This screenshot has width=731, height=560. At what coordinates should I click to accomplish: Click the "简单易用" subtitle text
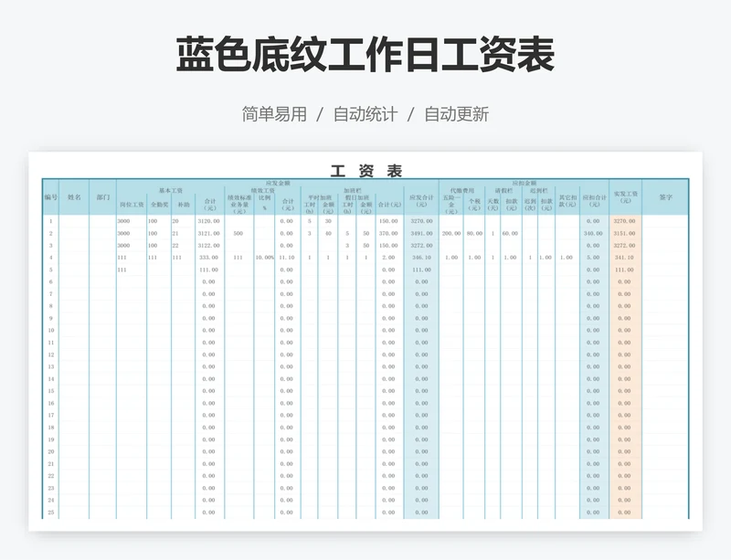click(x=275, y=114)
